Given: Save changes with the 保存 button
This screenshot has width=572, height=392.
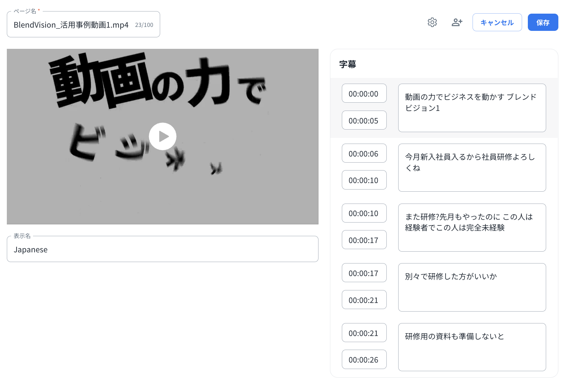Looking at the screenshot, I should (543, 22).
